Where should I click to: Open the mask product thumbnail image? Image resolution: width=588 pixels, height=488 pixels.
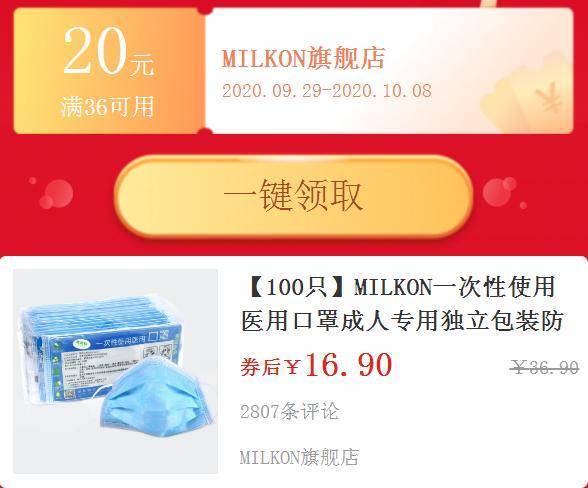click(116, 371)
